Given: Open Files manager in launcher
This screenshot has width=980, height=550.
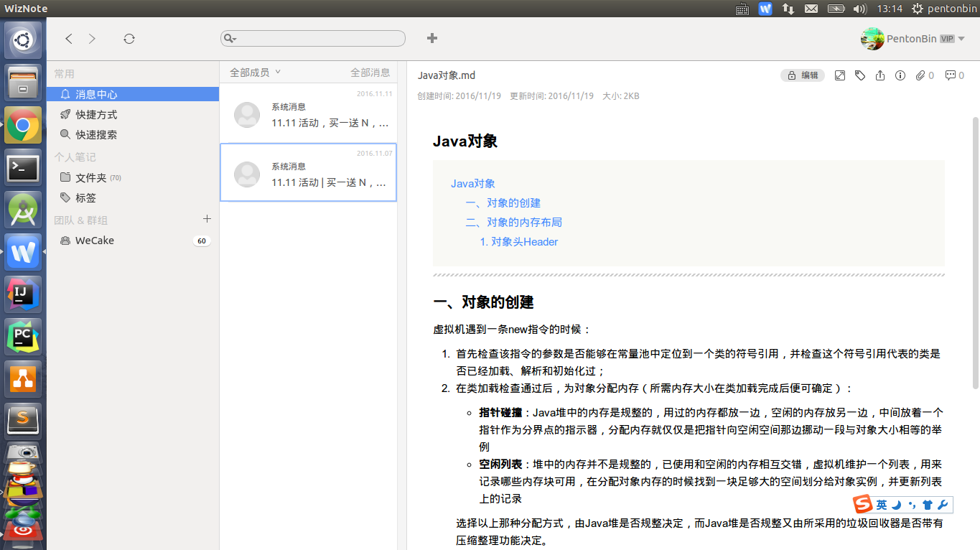Looking at the screenshot, I should tap(23, 83).
